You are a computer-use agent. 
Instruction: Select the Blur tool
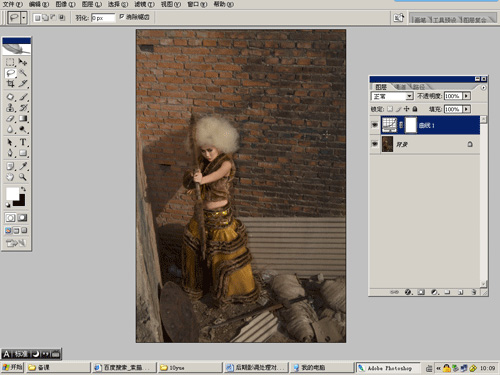pos(10,129)
